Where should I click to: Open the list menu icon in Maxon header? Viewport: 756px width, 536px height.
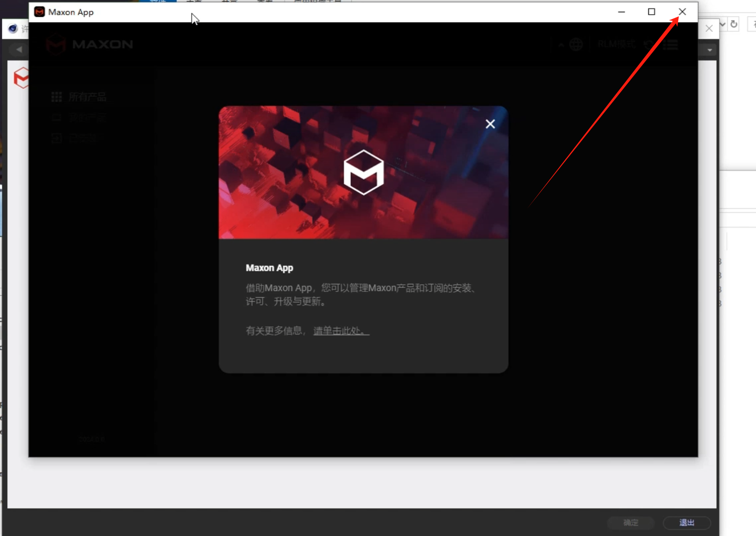click(x=671, y=45)
